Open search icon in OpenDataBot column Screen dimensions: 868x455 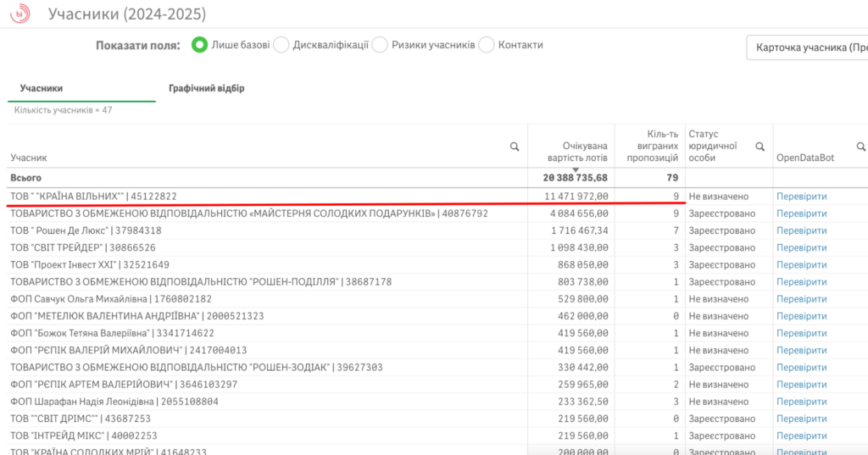(860, 147)
